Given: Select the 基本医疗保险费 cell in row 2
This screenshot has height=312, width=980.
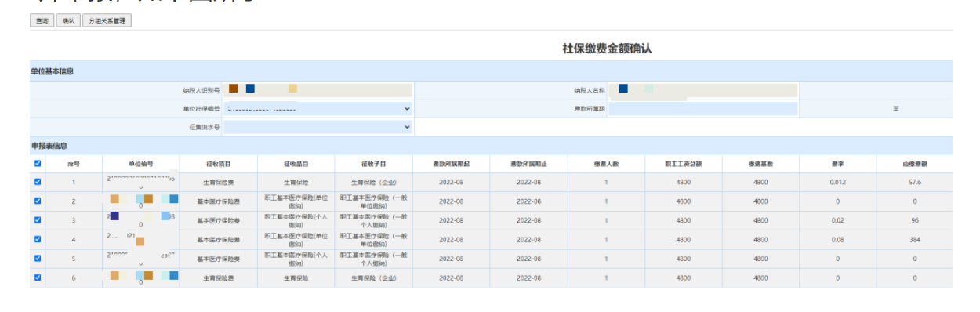Looking at the screenshot, I should [219, 201].
